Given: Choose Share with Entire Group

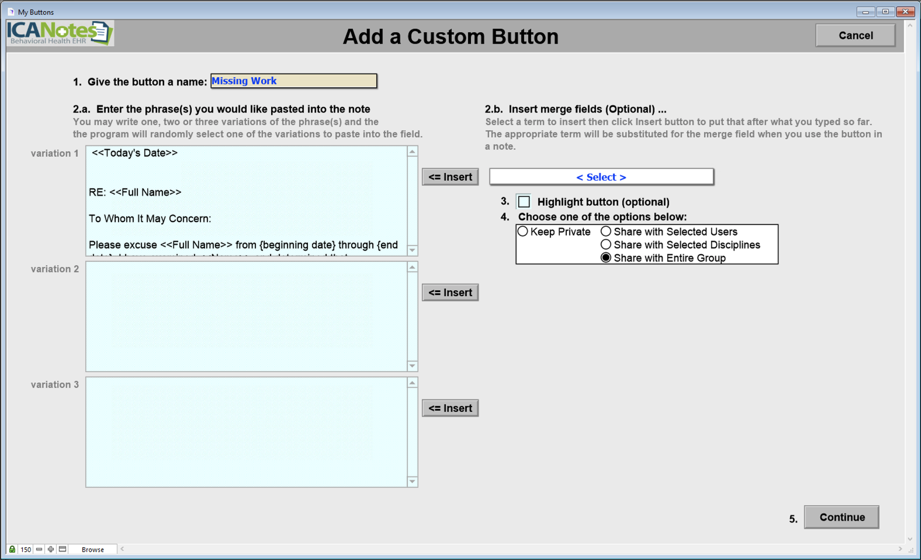Looking at the screenshot, I should click(606, 258).
